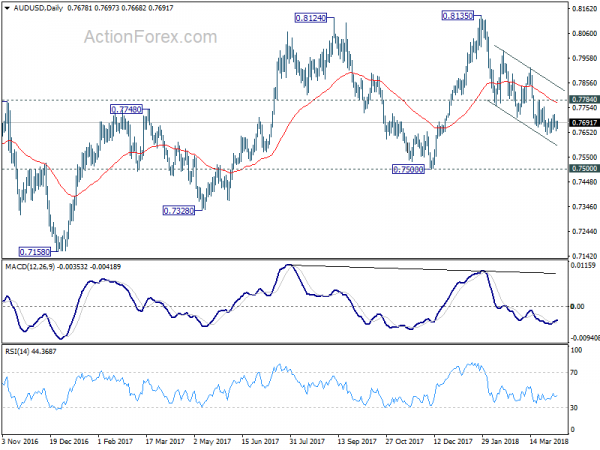Click the RSI 70 level label

click(574, 372)
